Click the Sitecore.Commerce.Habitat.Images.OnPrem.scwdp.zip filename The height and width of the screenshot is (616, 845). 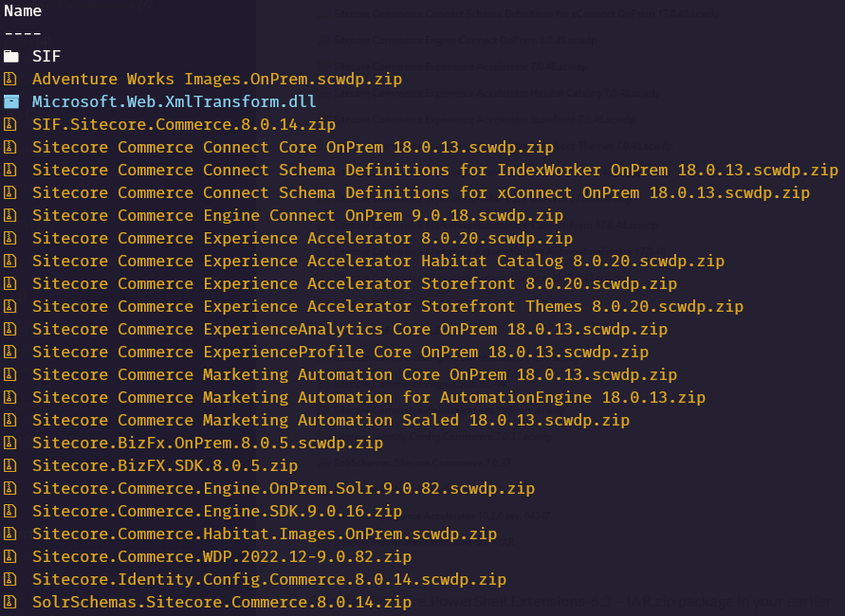click(265, 534)
